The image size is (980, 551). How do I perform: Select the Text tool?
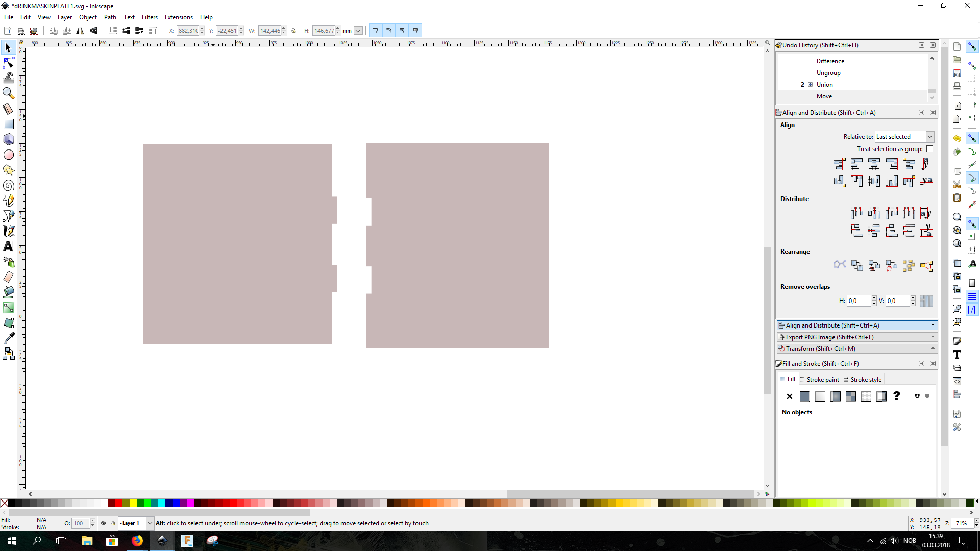tap(9, 246)
